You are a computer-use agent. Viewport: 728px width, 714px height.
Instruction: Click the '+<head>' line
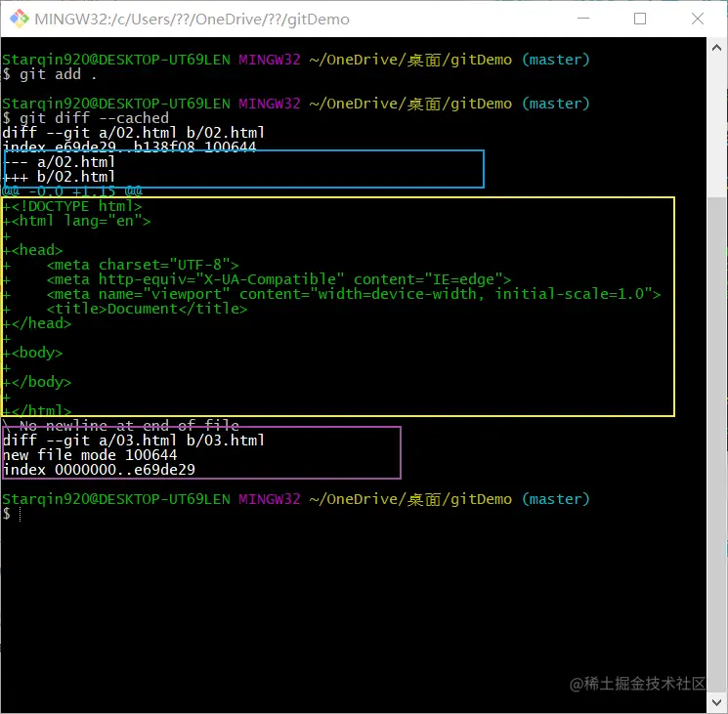(32, 250)
